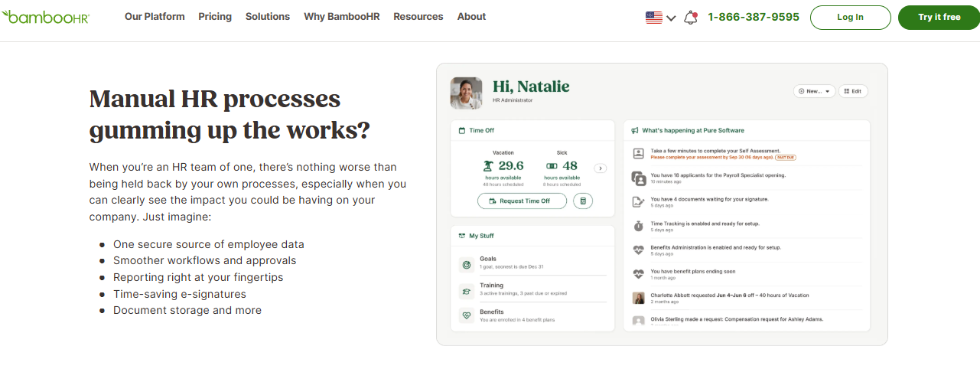Click the 'Manual HR processes gumming up the works?' heading

coord(230,114)
